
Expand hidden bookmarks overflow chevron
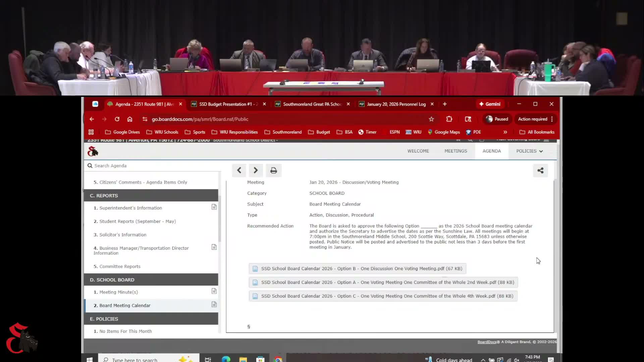[x=505, y=132]
